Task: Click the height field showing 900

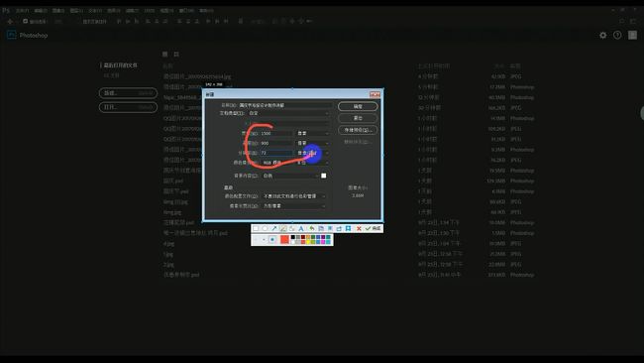Action: pos(276,143)
